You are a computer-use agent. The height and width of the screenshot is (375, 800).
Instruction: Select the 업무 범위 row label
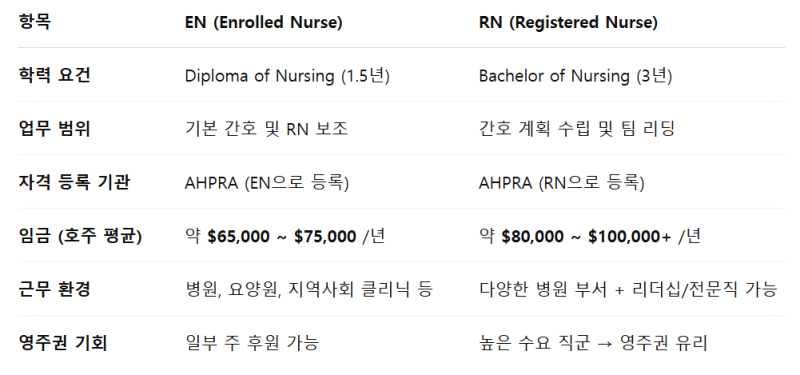pyautogui.click(x=55, y=129)
